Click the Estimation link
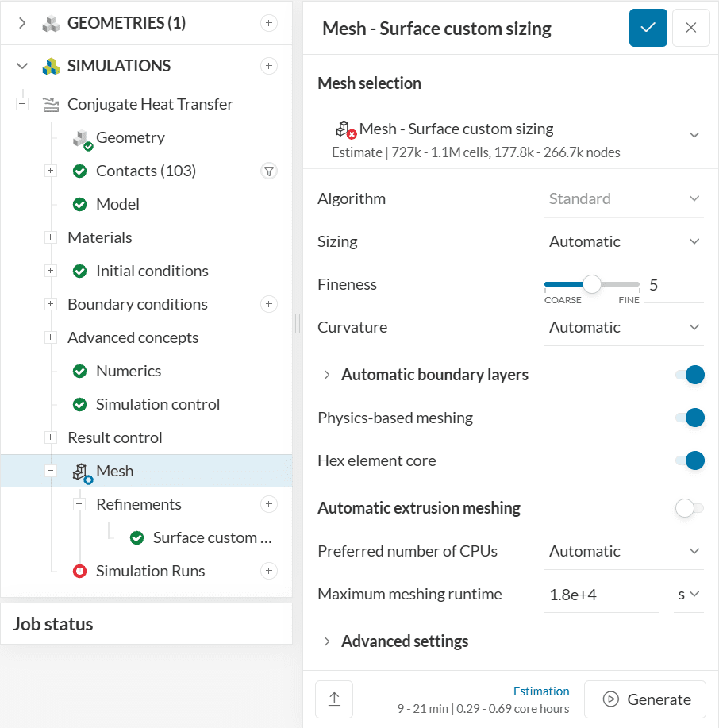This screenshot has height=728, width=719. (541, 691)
